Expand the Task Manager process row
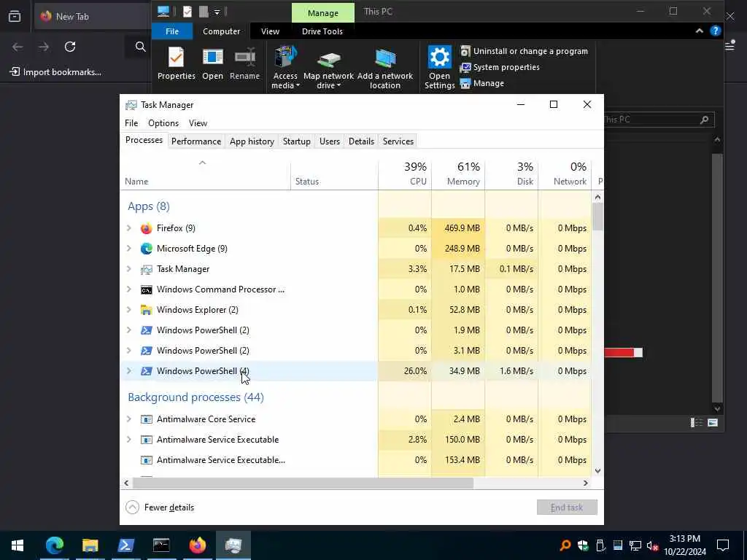 click(128, 269)
